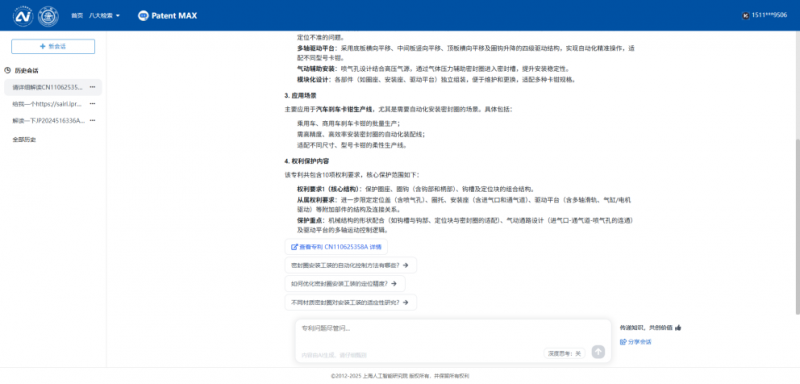
Task: Open more options for the CN11062535 conversation
Action: 92,87
